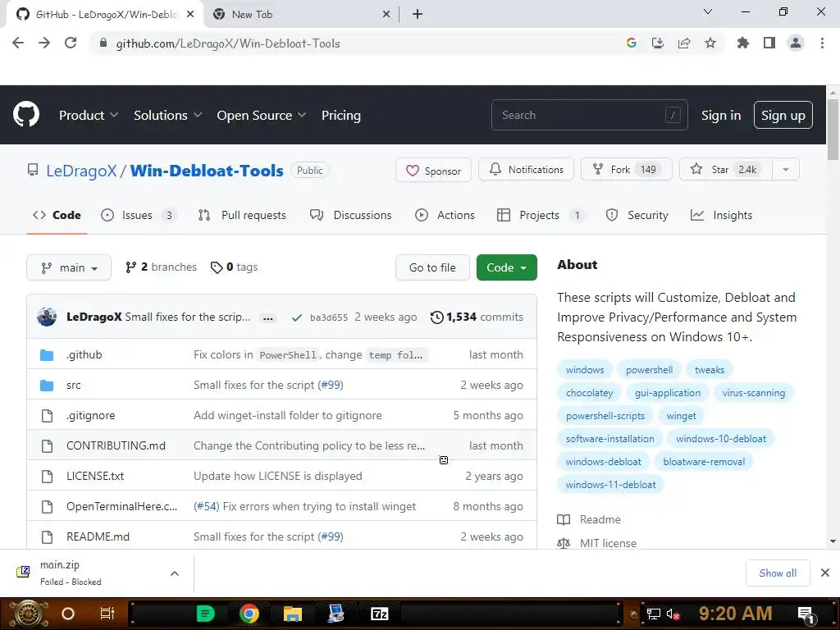Screen dimensions: 840x630
Task: Open the green Code dropdown button
Action: coord(506,267)
